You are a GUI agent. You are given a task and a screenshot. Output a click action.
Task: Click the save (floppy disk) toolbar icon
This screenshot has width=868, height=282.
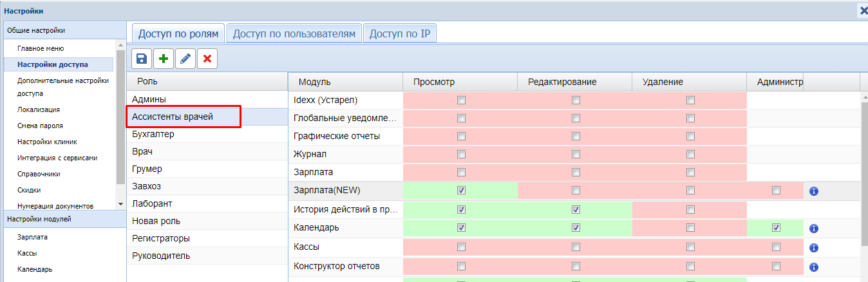click(x=142, y=59)
